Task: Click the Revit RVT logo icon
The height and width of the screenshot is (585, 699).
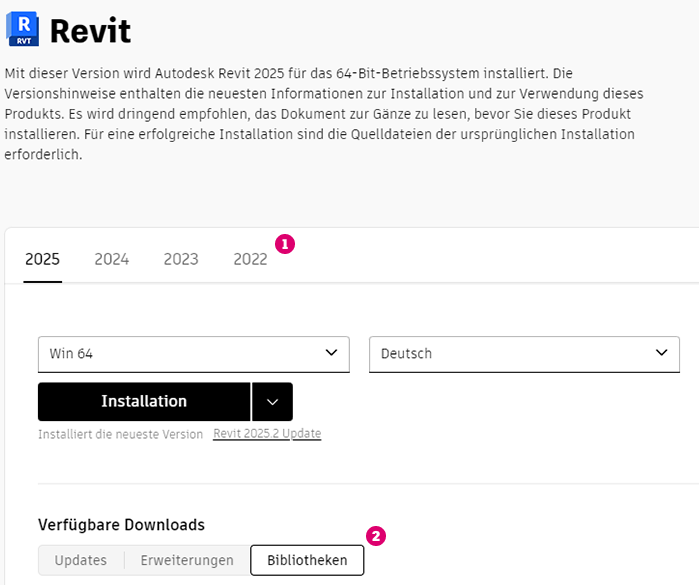Action: tap(22, 31)
